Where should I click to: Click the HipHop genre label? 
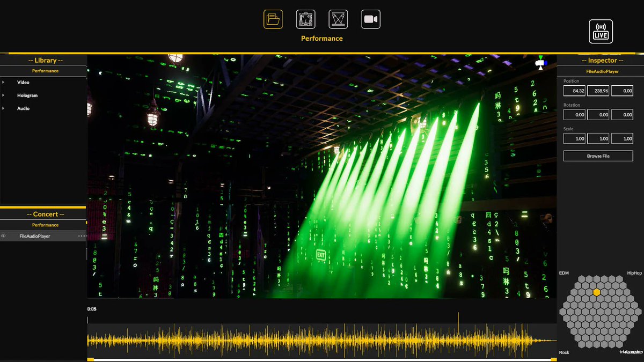pos(634,273)
